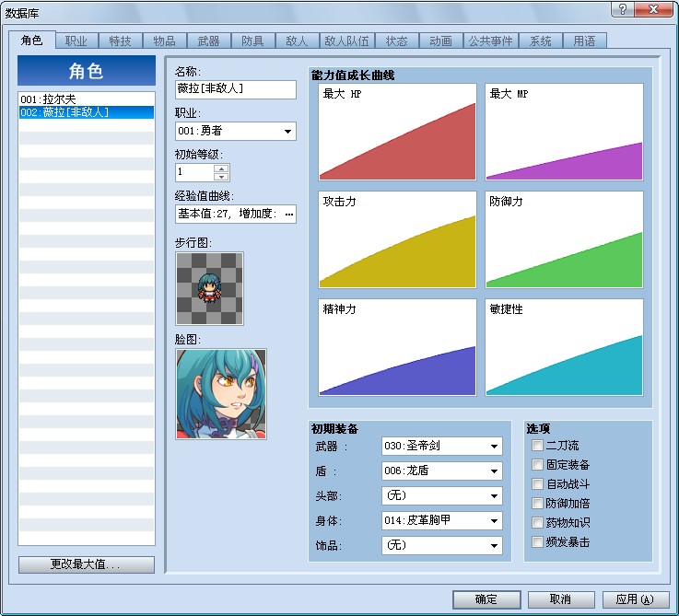Open the 防御力 growth curve graph
The height and width of the screenshot is (616, 679).
(564, 239)
